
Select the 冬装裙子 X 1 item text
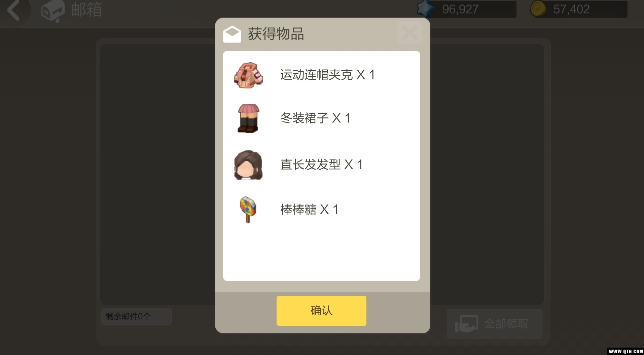[x=315, y=118]
